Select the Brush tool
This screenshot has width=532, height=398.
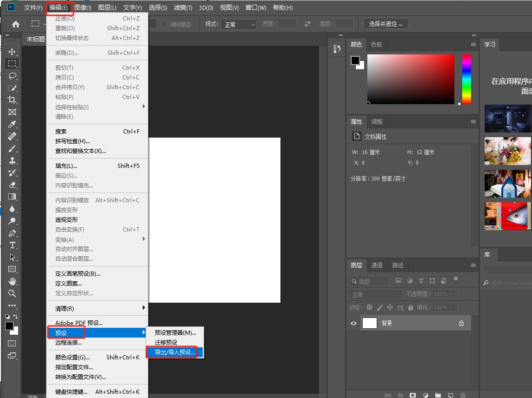point(12,148)
